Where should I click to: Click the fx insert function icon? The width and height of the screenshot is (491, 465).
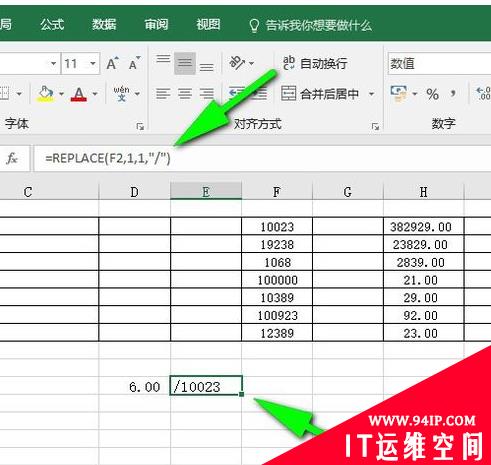click(12, 158)
